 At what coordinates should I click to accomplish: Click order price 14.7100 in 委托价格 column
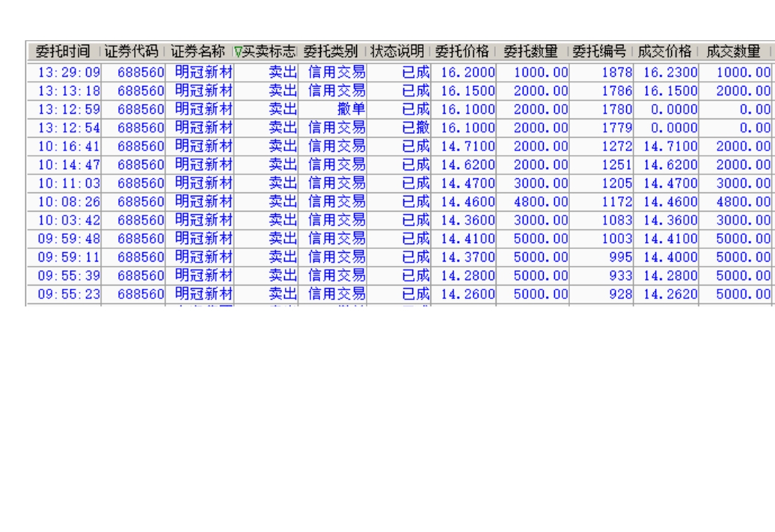pos(468,147)
